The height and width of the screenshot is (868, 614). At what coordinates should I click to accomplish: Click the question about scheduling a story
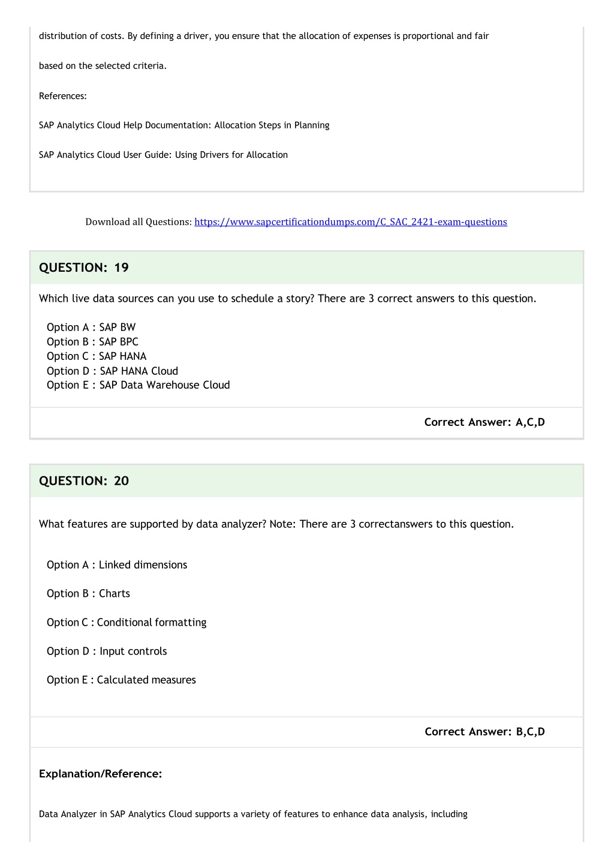[x=288, y=299]
